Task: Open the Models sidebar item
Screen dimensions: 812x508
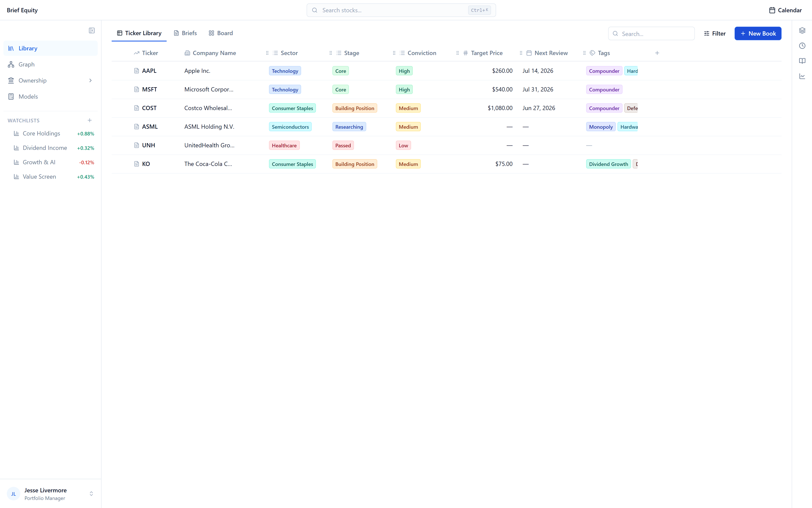Action: tap(51, 97)
